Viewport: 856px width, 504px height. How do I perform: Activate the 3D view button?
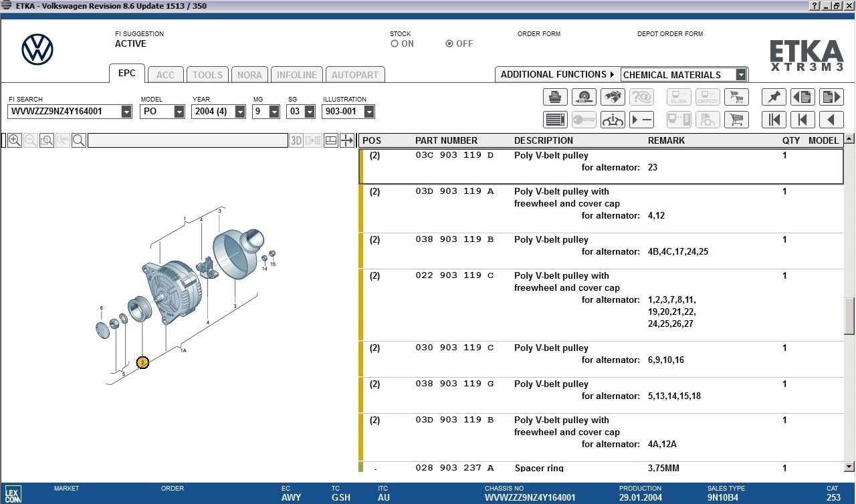296,140
